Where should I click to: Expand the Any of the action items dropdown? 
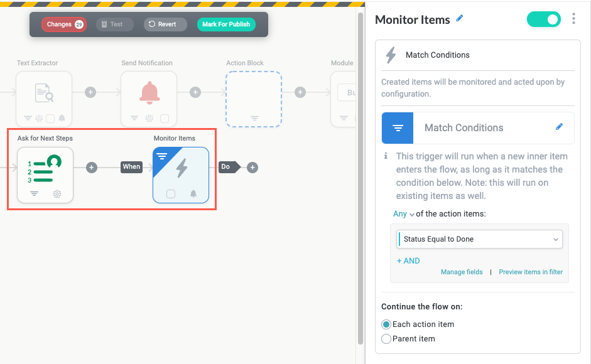click(404, 214)
